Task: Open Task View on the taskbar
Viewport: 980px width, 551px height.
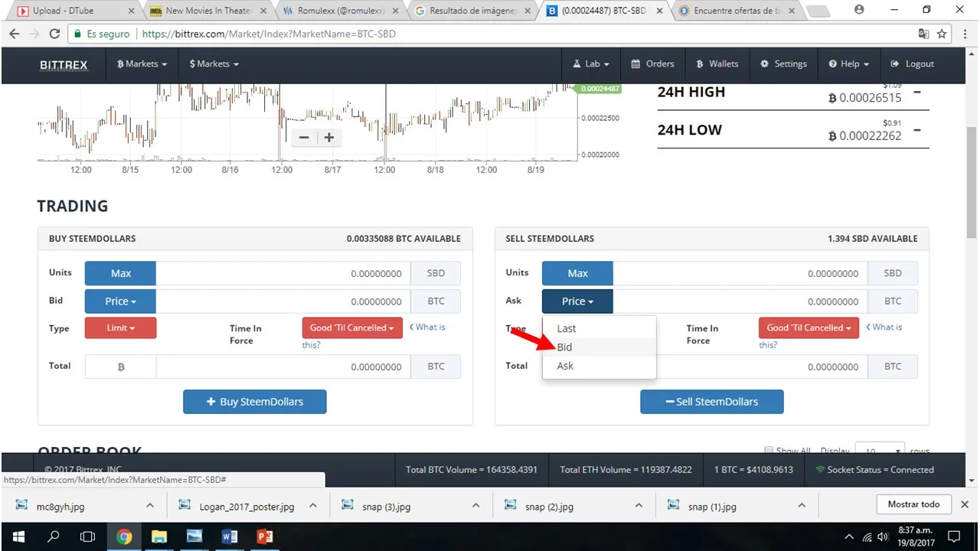Action: [x=88, y=536]
